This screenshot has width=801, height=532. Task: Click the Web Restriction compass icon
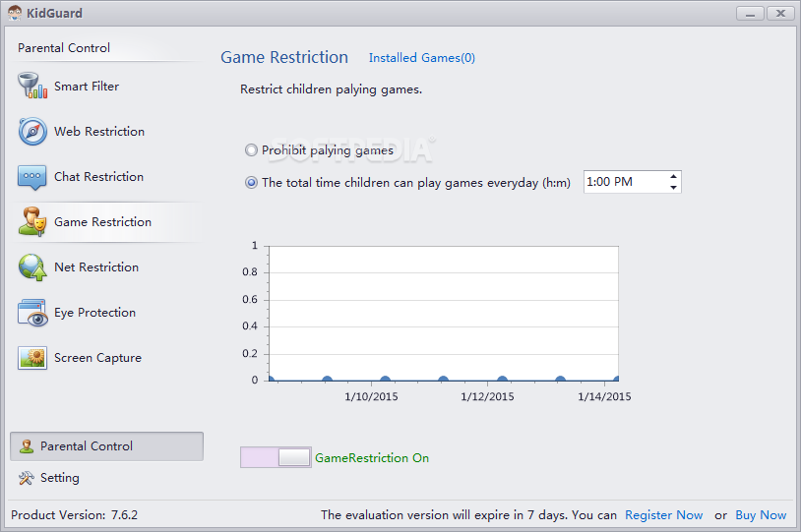point(32,131)
